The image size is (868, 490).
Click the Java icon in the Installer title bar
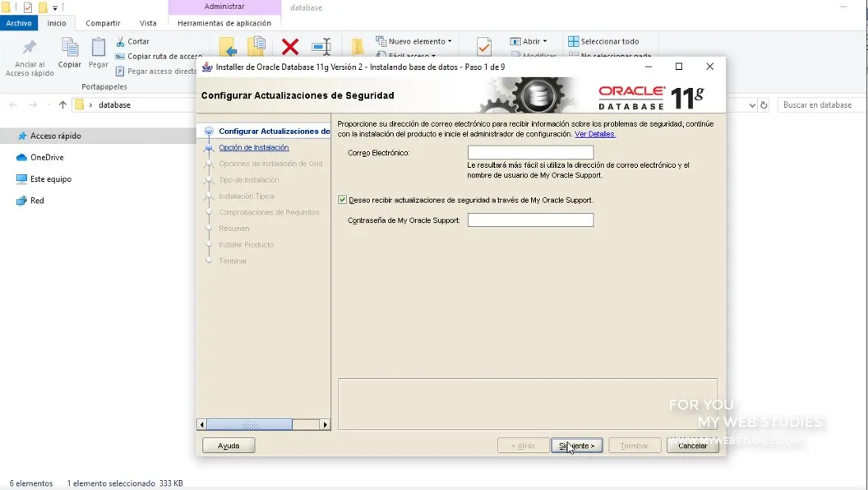point(207,67)
